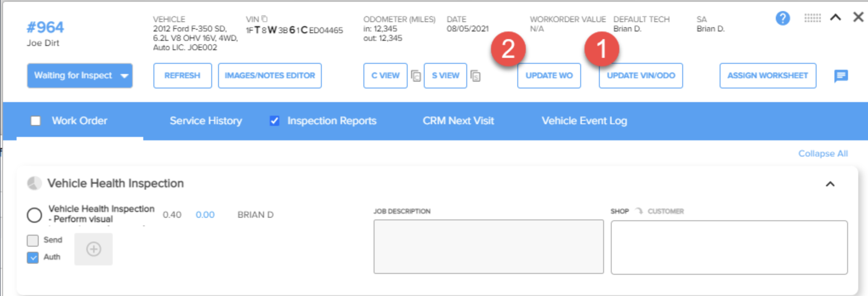Open the Service History tab
This screenshot has height=296, width=868.
[x=206, y=121]
